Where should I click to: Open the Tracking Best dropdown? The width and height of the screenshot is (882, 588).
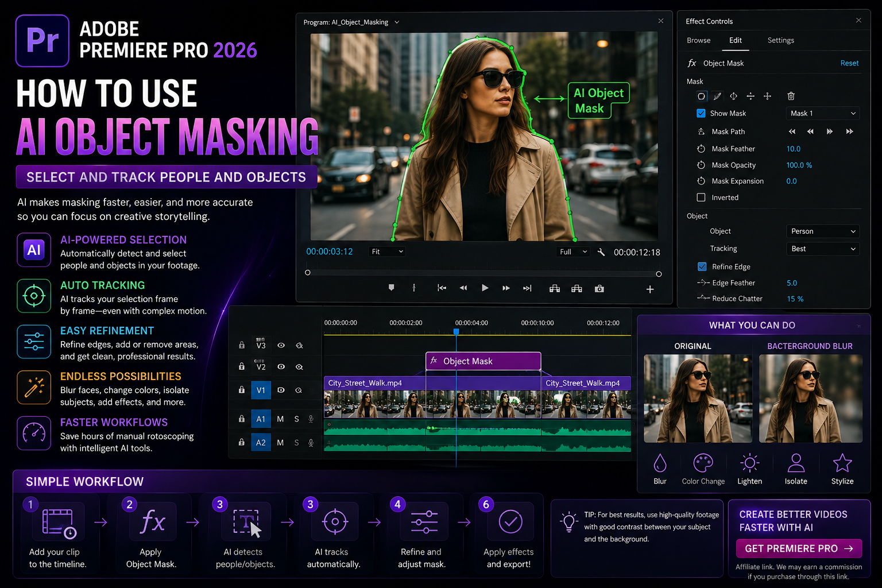pos(822,249)
